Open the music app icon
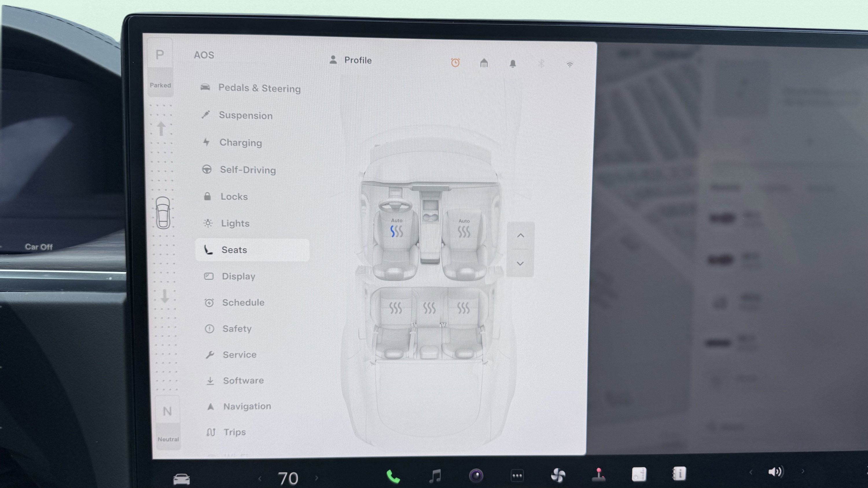868x488 pixels. click(435, 476)
